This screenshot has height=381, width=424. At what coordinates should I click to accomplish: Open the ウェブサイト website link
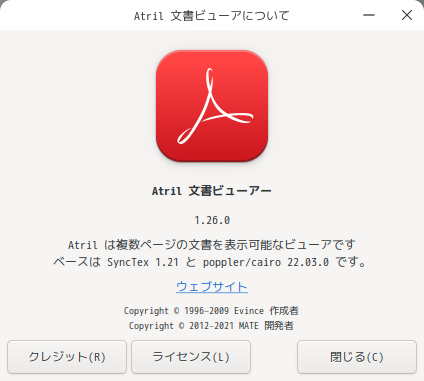[x=212, y=287]
